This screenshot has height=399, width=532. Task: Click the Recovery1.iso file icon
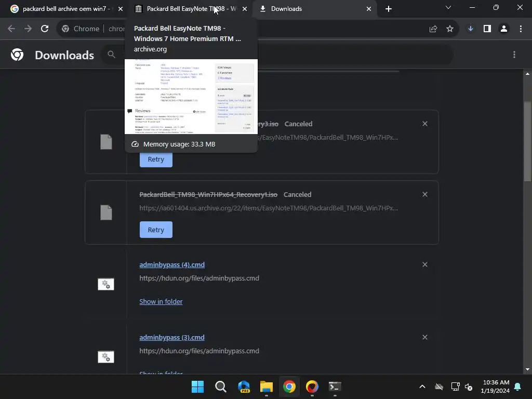point(106,212)
